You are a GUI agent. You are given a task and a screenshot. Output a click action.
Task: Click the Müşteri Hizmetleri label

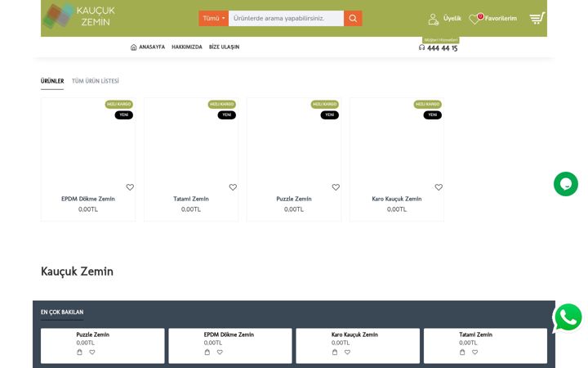(441, 40)
